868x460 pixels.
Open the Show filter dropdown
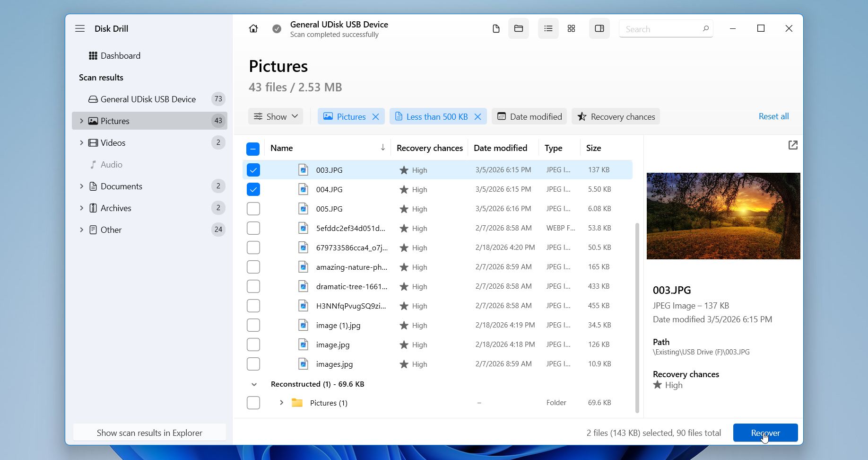(276, 116)
